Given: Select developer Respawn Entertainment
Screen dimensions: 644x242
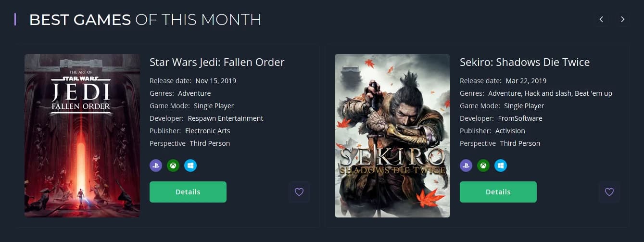Looking at the screenshot, I should click(x=226, y=118).
